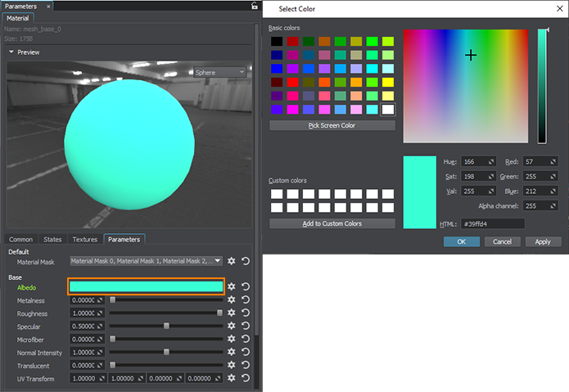Open settings gear for Microfiber
The image size is (569, 392).
(x=232, y=339)
